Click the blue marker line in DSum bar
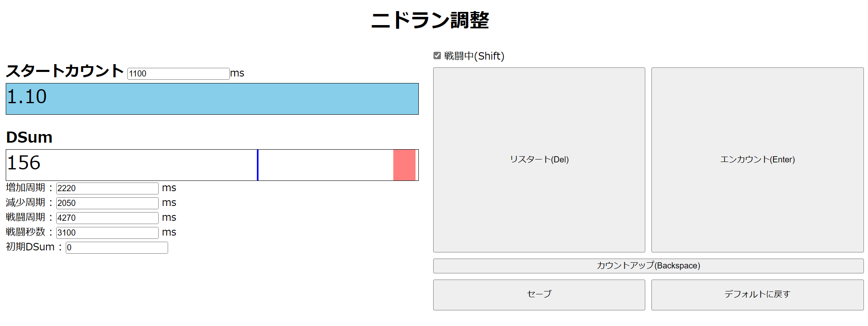Viewport: 868px width, 326px height. [x=258, y=165]
